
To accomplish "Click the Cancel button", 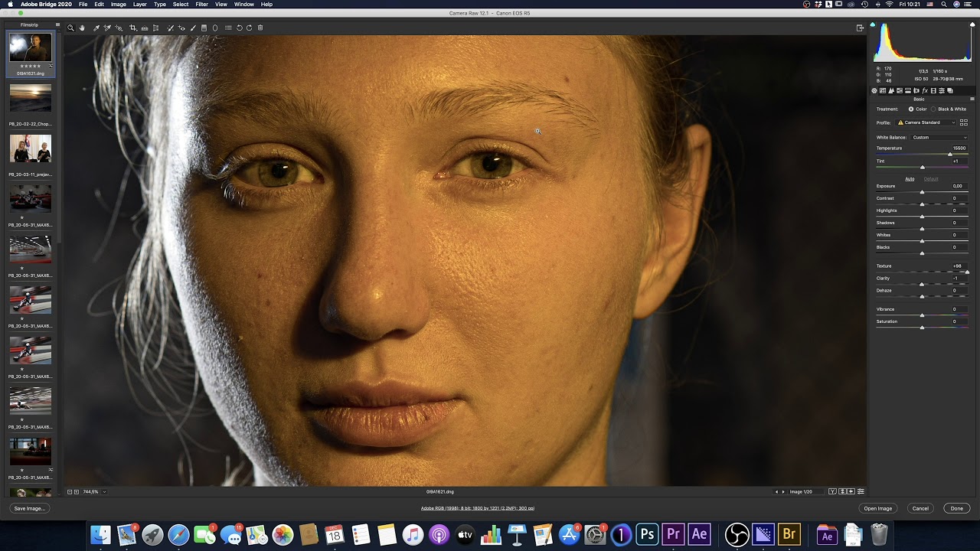I will [x=920, y=508].
